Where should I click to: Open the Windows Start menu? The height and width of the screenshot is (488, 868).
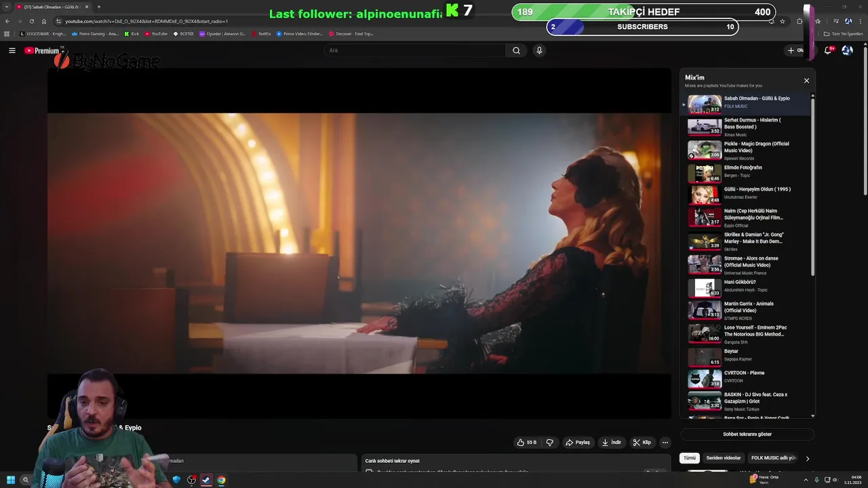point(11,480)
